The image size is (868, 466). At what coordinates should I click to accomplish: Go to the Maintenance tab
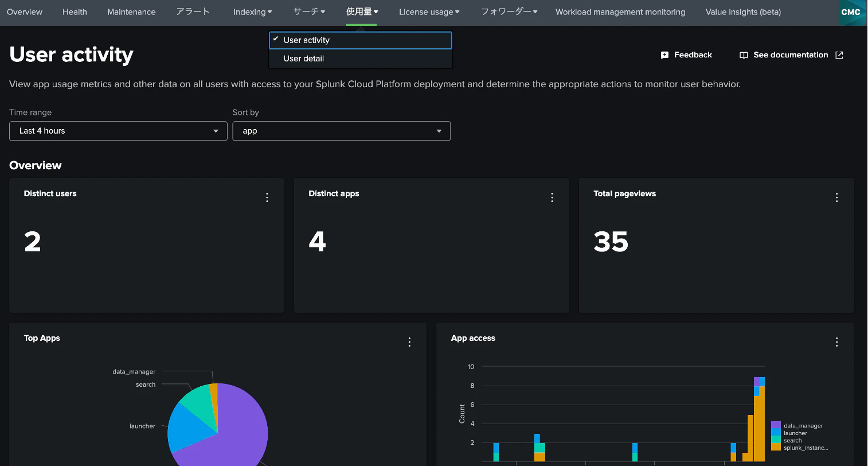(131, 12)
